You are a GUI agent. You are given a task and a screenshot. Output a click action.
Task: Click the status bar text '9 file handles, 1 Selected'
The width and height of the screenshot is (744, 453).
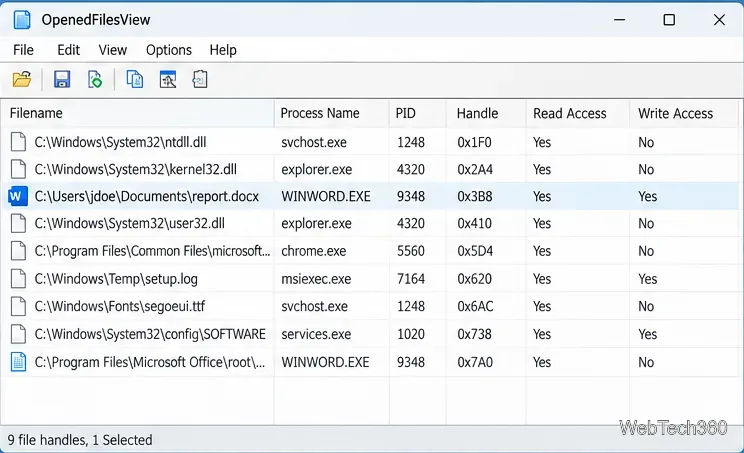tap(80, 440)
